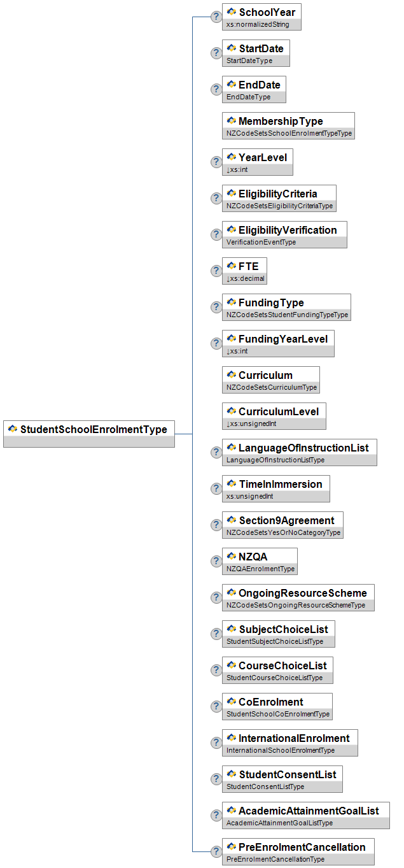Click the element icon inside the MembershipType box
This screenshot has height=868, width=404.
[232, 120]
